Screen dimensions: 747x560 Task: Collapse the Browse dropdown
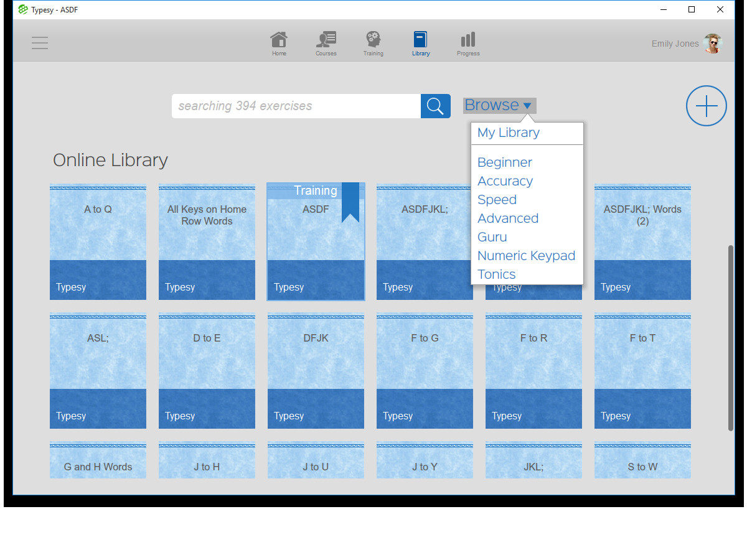(499, 105)
